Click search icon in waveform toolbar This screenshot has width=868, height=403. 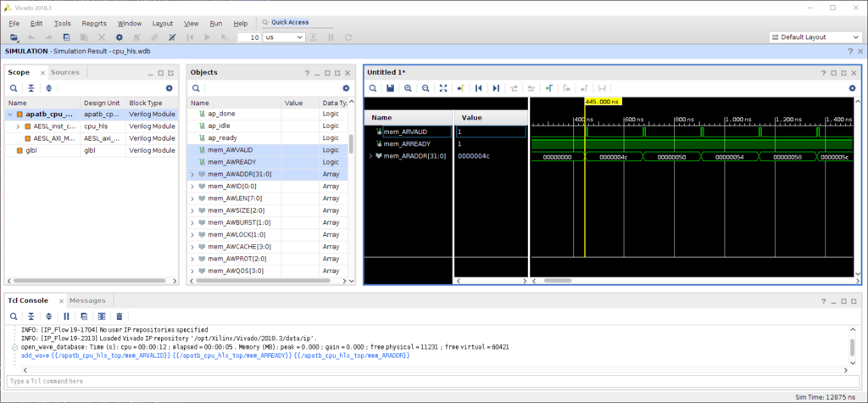click(x=373, y=88)
